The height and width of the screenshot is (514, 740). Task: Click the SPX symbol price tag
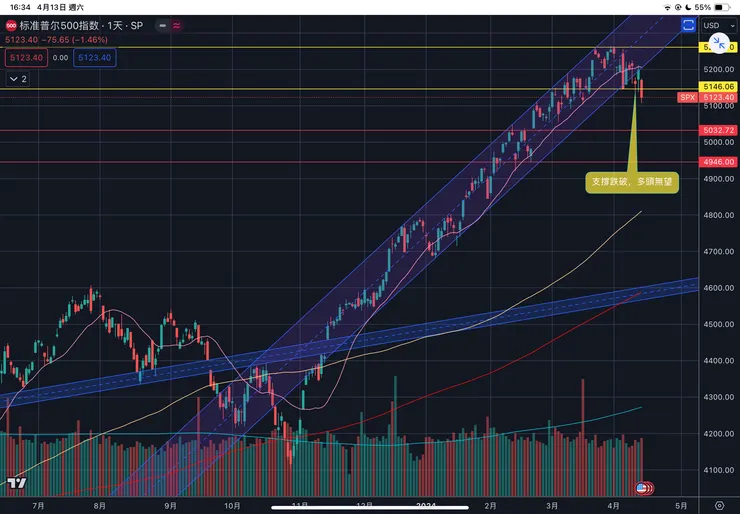tap(688, 97)
